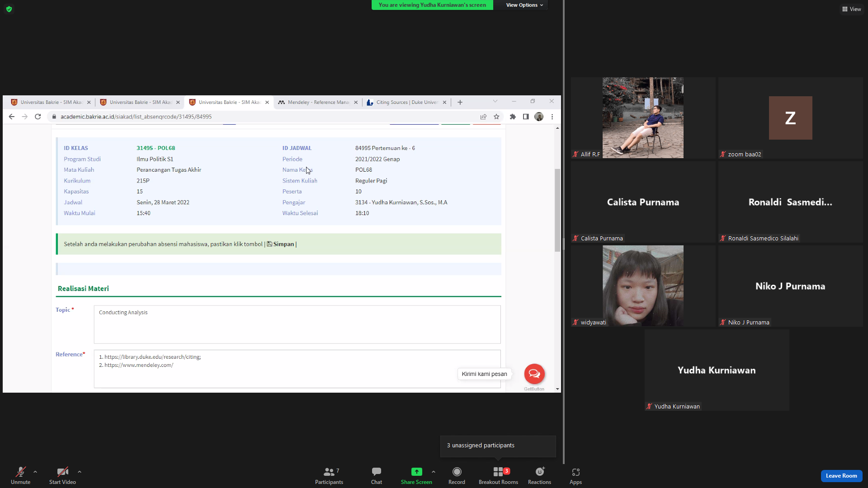Click the Simpan save text in notice
The width and height of the screenshot is (868, 488).
[x=283, y=244]
